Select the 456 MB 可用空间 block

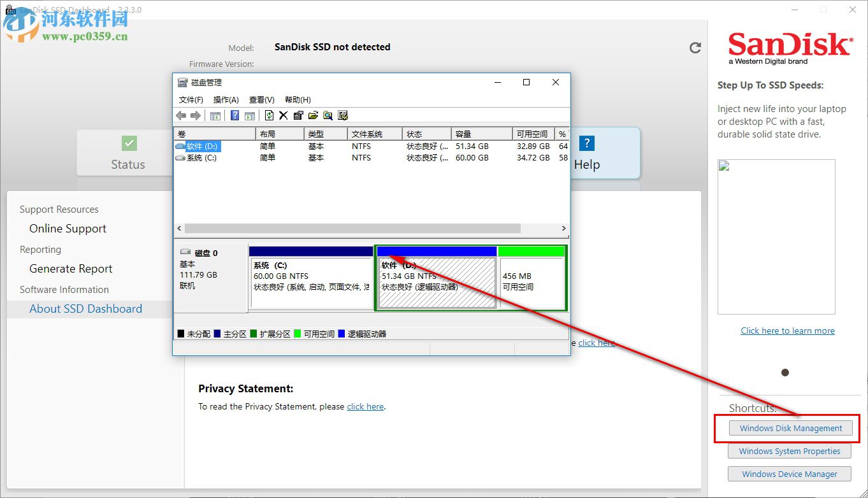click(x=532, y=278)
